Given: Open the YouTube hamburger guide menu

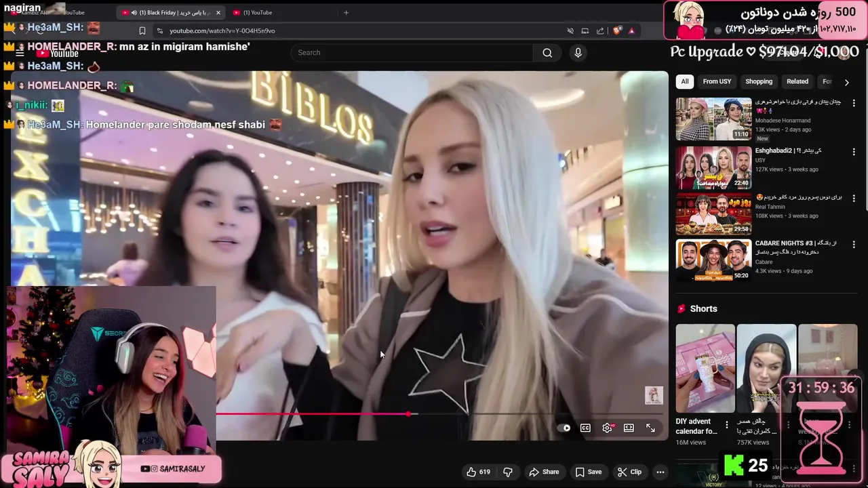Looking at the screenshot, I should [20, 53].
